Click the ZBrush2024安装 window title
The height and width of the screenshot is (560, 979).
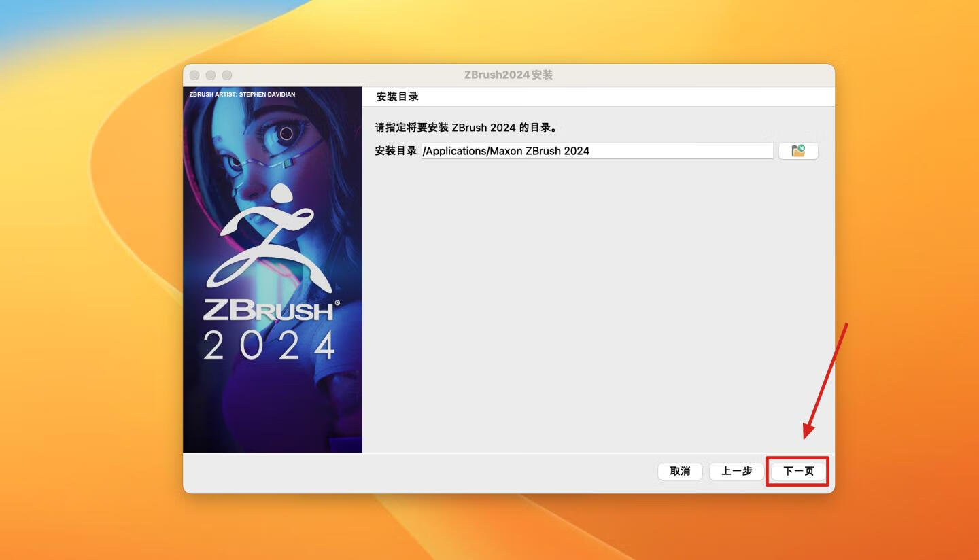tap(509, 75)
